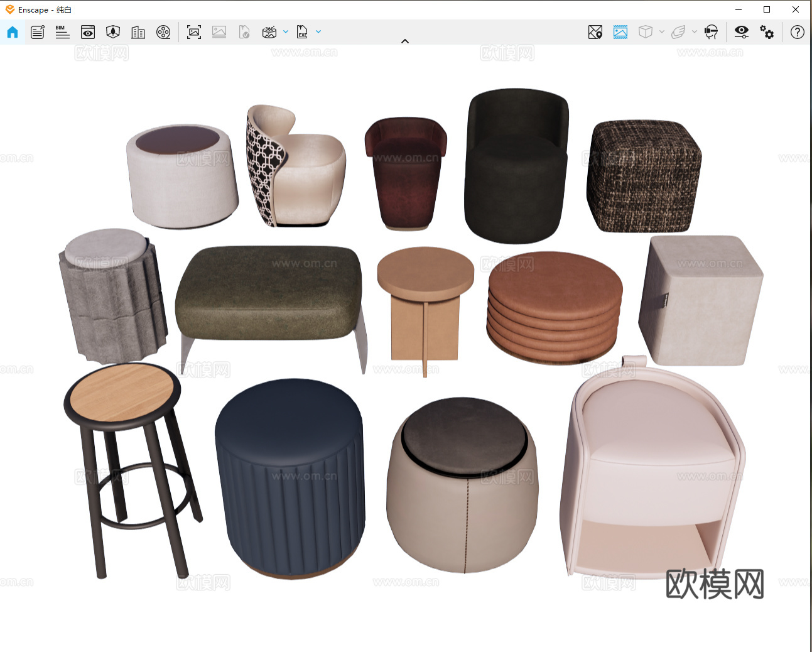
Task: Open the visual settings eye icon
Action: (742, 32)
